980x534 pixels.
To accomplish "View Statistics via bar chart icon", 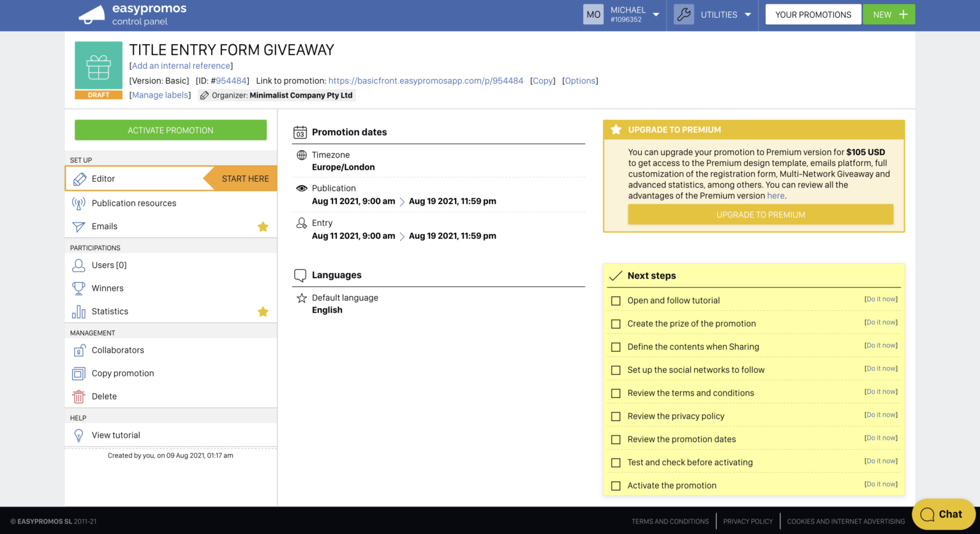I will 78,311.
